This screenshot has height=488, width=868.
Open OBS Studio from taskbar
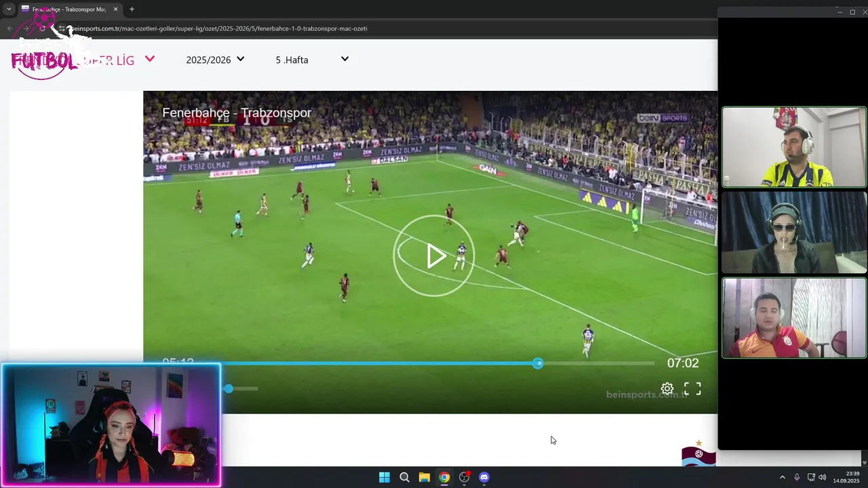coord(464,477)
